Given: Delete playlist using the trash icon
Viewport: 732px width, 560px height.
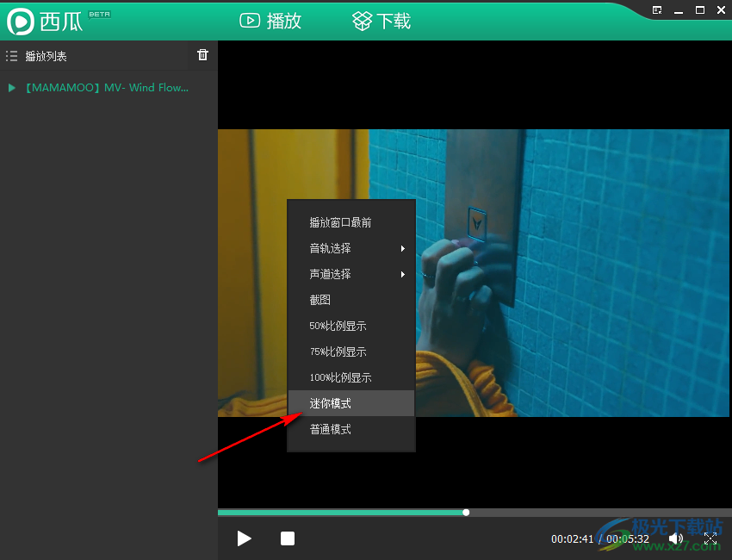Looking at the screenshot, I should pos(202,55).
